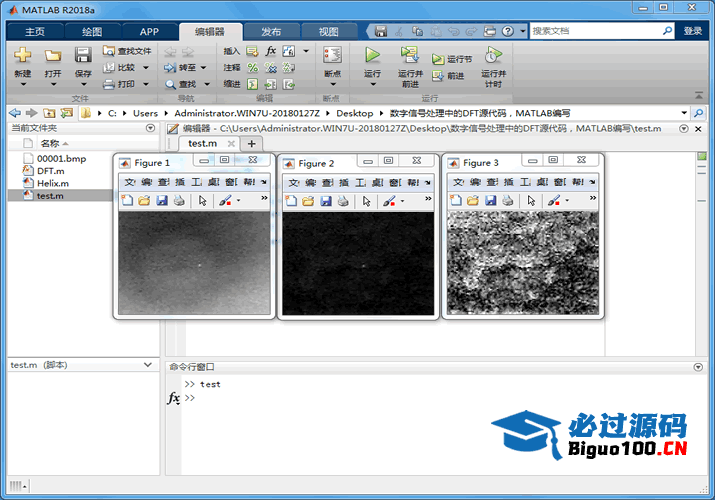Screen dimensions: 715x500
Task: Click the address bar search magnifier icon
Action: 698,113
